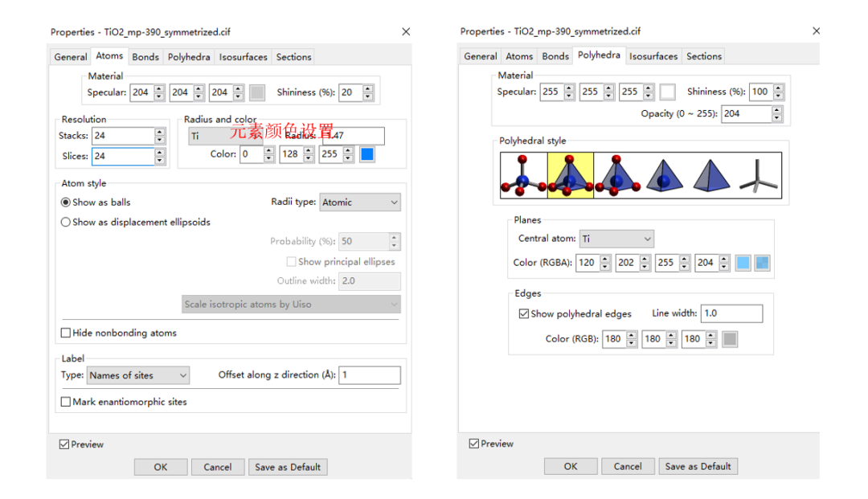
Task: Click the Line width input field
Action: tap(731, 313)
